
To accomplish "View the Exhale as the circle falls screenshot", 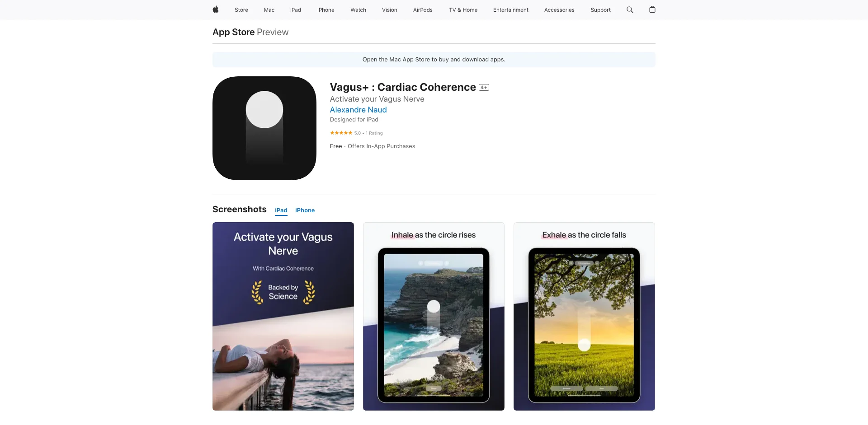I will tap(584, 316).
